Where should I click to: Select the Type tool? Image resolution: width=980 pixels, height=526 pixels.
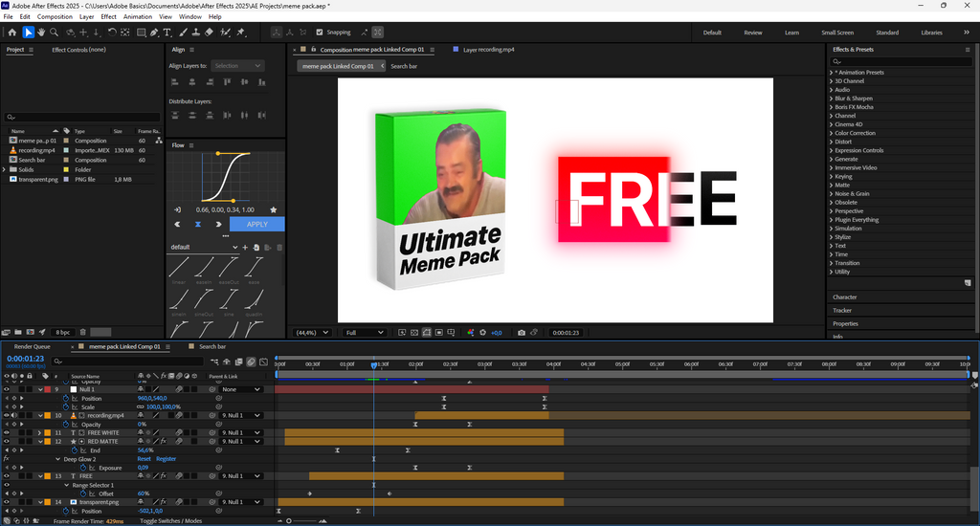(168, 33)
